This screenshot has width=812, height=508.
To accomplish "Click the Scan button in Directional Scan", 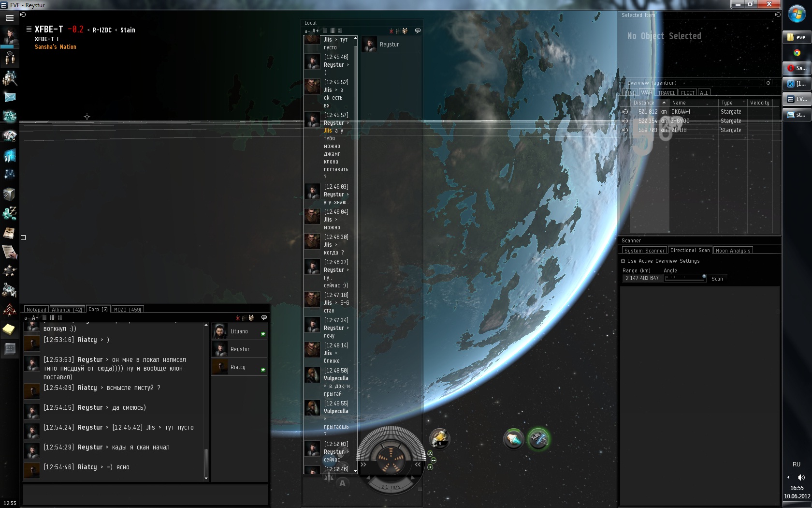I will click(717, 279).
